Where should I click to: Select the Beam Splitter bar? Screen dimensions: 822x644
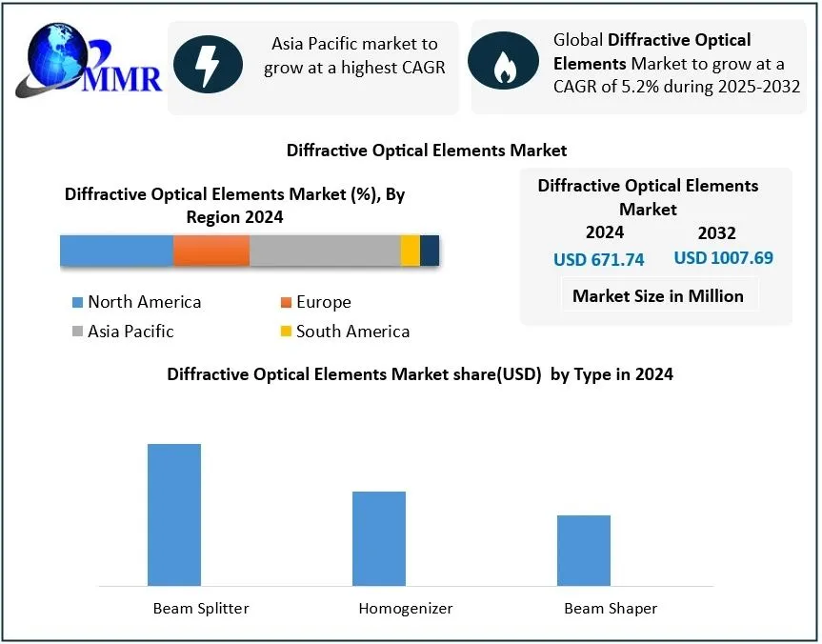(174, 514)
